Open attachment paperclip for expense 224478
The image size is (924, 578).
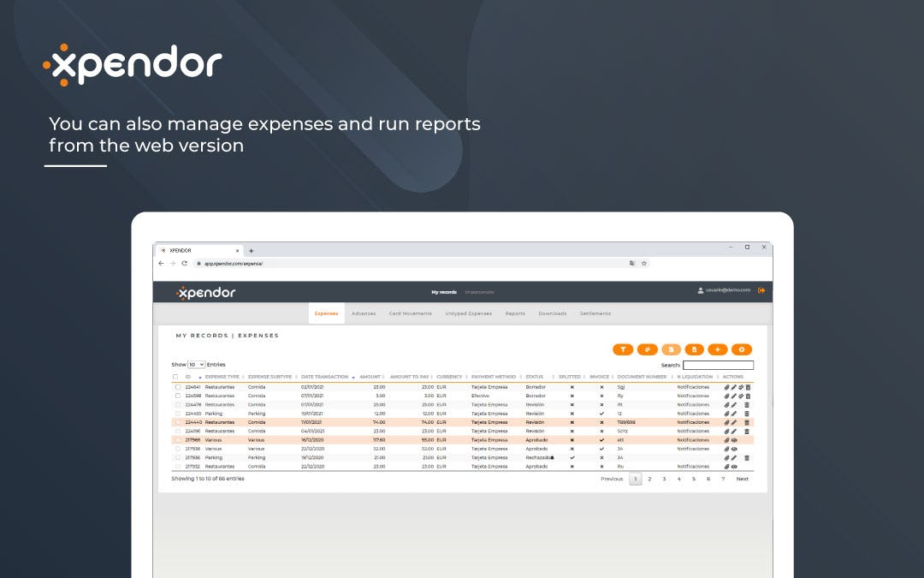click(x=726, y=405)
